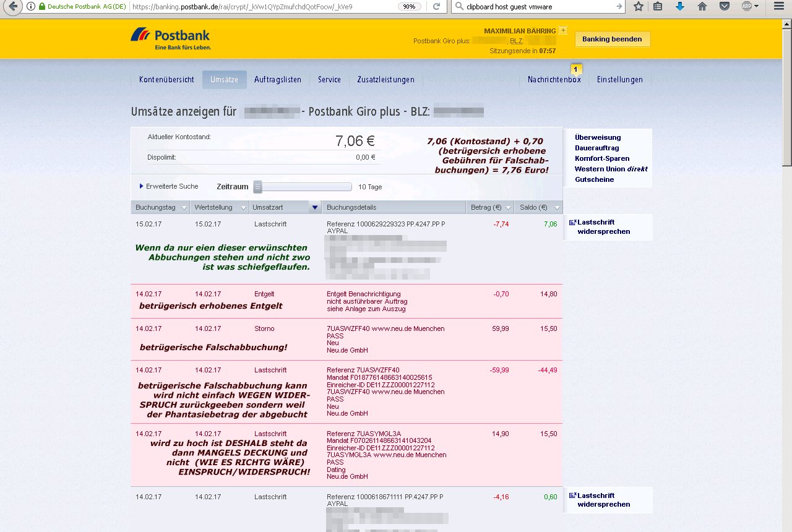Click the search box containing clipboard host guest vmware
Viewport: 792px width, 532px height.
[x=538, y=7]
